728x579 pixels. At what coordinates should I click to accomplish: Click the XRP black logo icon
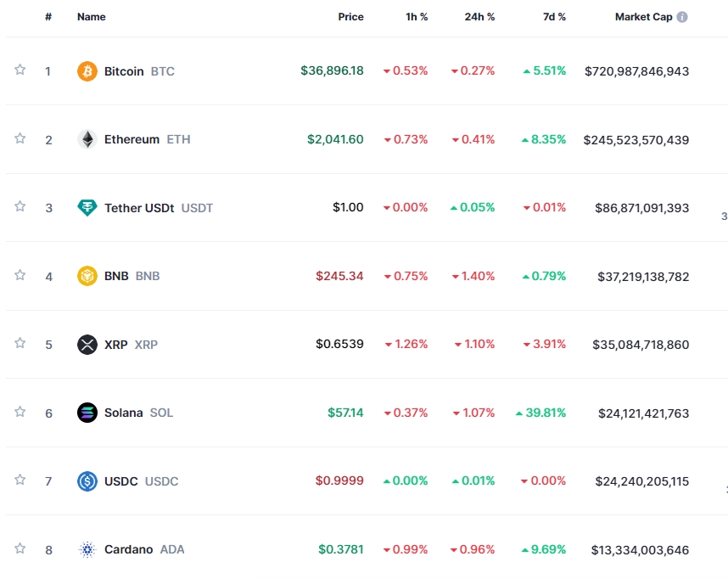click(x=87, y=345)
